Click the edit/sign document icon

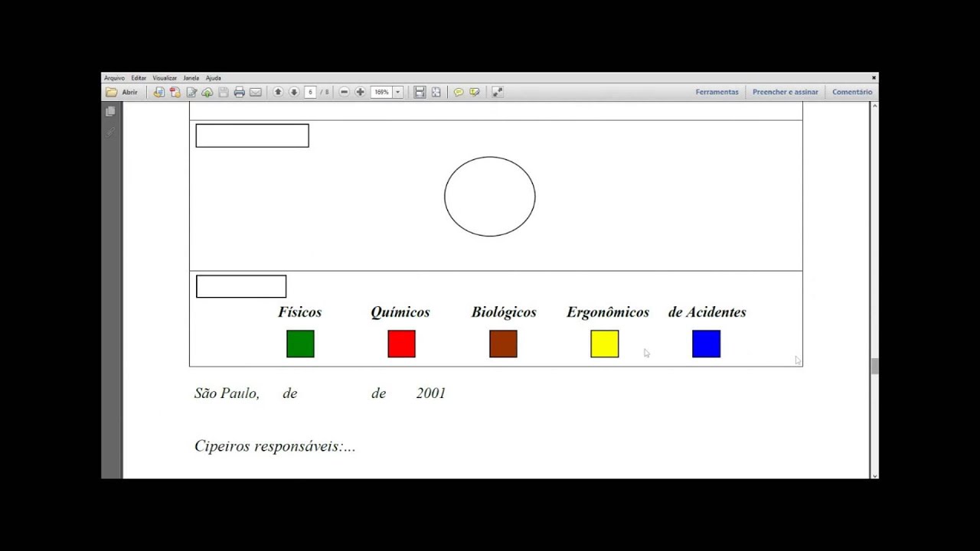pyautogui.click(x=191, y=92)
